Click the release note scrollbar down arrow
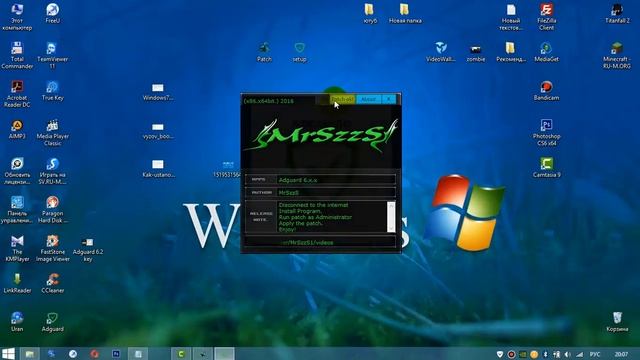Viewport: 640px width, 360px height. (x=391, y=229)
